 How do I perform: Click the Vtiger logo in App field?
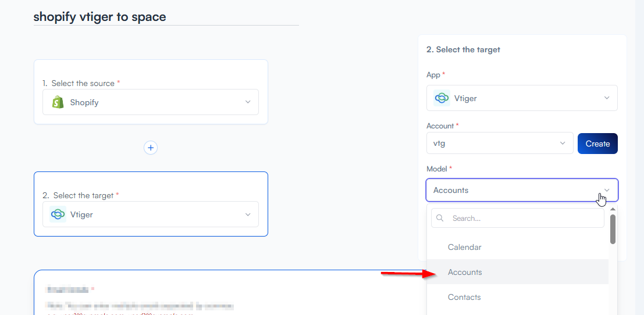pos(442,98)
